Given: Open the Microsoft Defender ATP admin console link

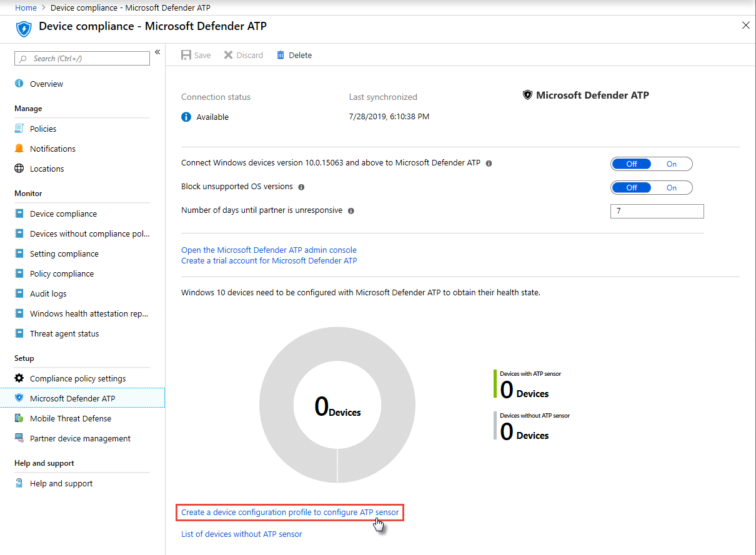Looking at the screenshot, I should pos(269,250).
